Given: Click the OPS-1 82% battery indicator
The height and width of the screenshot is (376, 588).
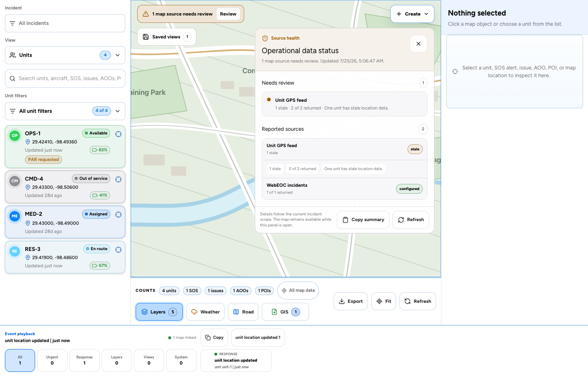Looking at the screenshot, I should [100, 150].
